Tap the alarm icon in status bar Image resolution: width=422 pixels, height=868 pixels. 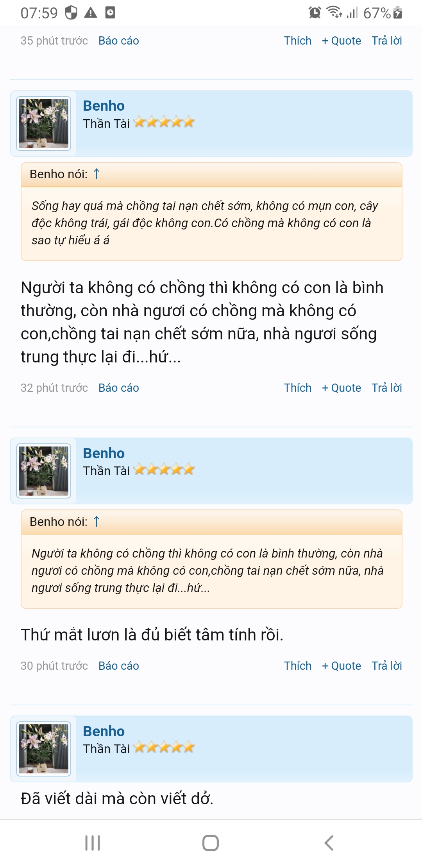pos(315,13)
